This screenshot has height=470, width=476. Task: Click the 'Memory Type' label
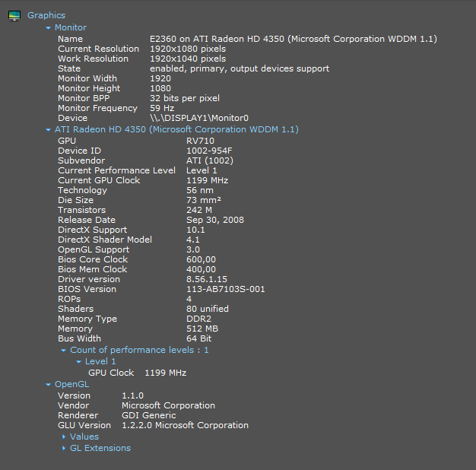pyautogui.click(x=87, y=319)
